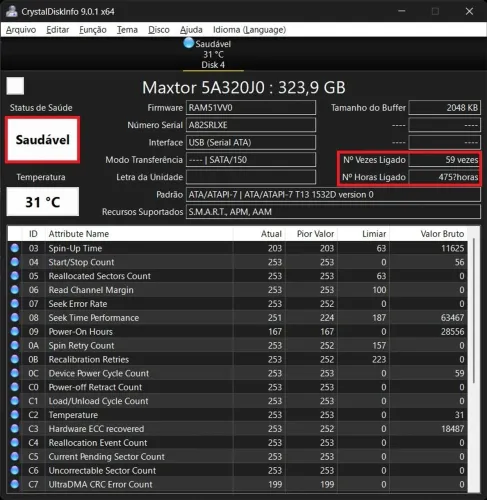Viewport: 487px width, 500px height.
Task: Click the Nº Horas Ligado value field
Action: point(445,177)
